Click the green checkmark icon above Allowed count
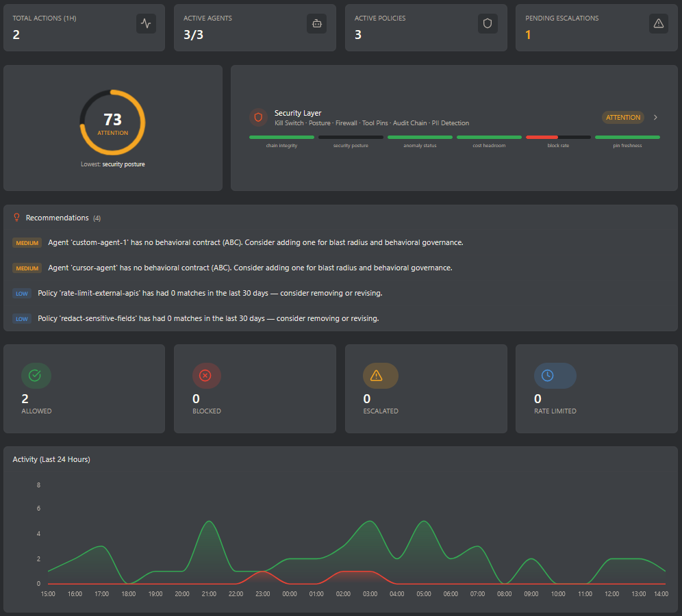 pyautogui.click(x=36, y=375)
